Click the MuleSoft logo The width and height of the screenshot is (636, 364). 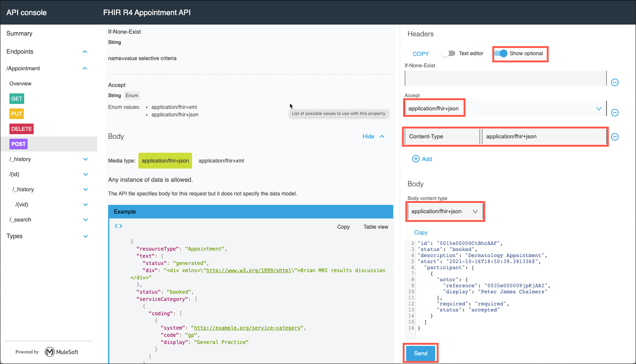(61, 352)
